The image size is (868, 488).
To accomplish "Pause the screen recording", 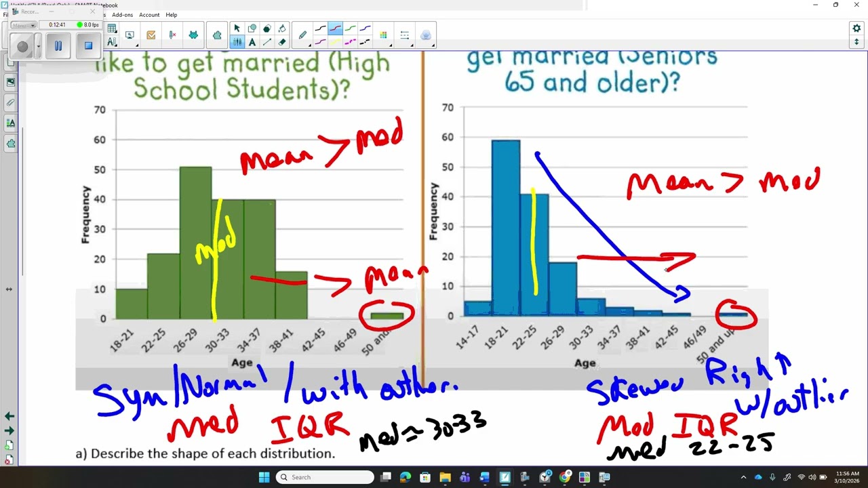I will (58, 46).
